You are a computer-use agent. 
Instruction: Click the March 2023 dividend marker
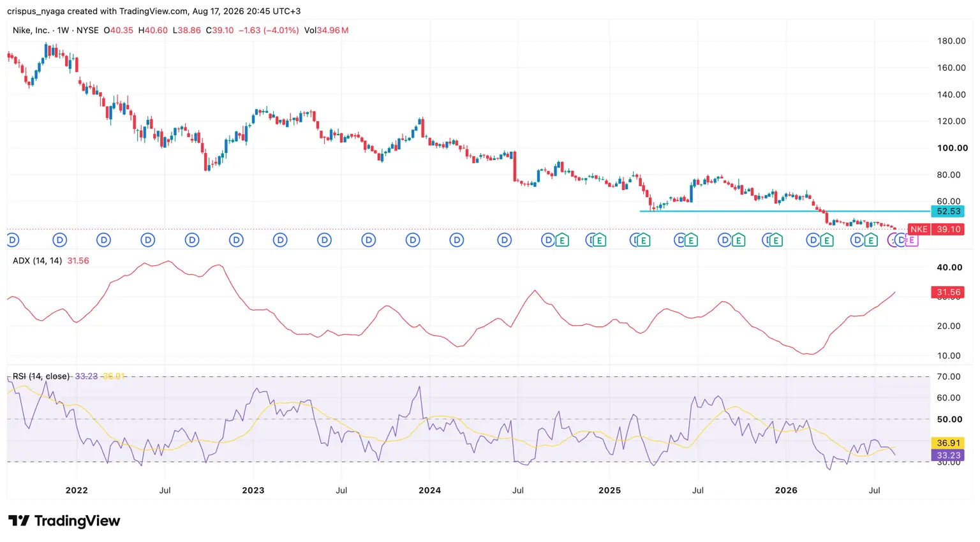pos(280,240)
